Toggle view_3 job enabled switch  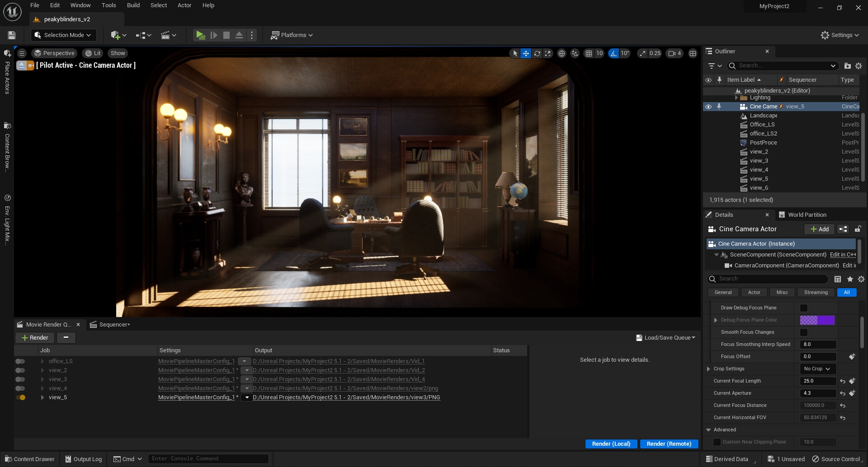click(x=20, y=379)
